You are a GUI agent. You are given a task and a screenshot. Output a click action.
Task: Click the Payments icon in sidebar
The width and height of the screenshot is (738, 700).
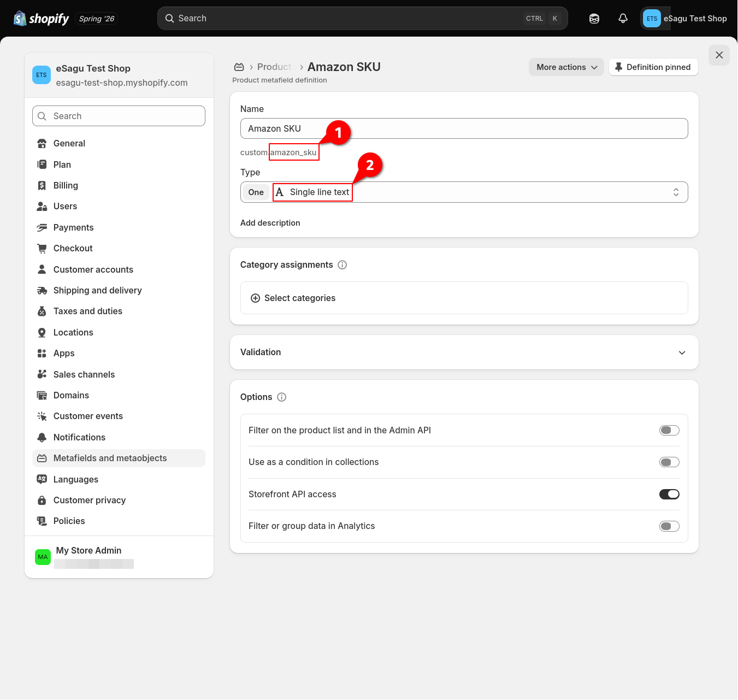[42, 228]
